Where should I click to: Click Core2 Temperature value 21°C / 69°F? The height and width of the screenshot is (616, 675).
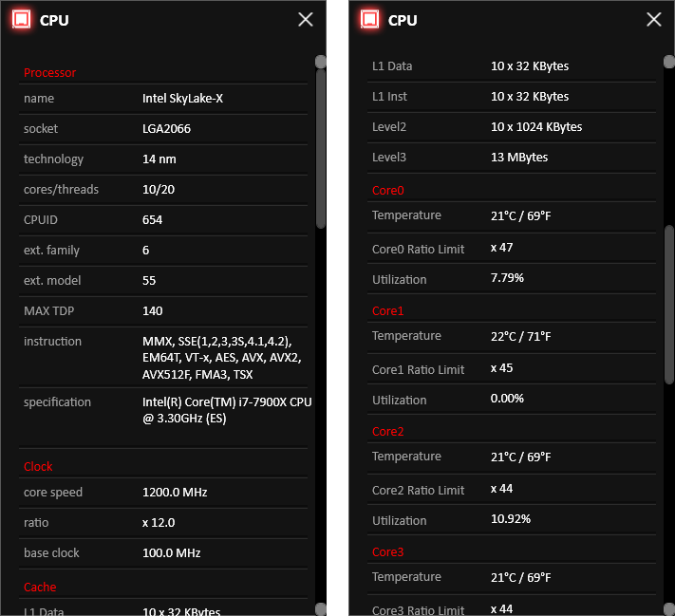(521, 457)
